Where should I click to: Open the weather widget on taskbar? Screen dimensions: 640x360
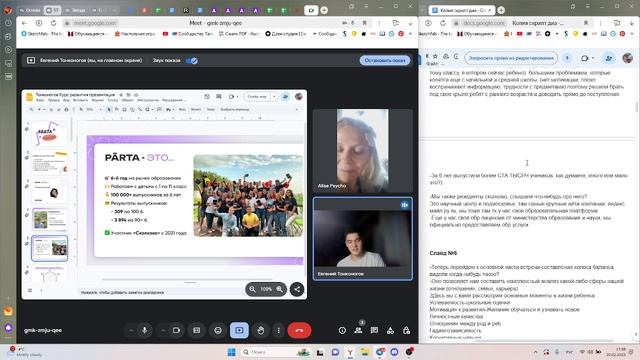tap(24, 352)
